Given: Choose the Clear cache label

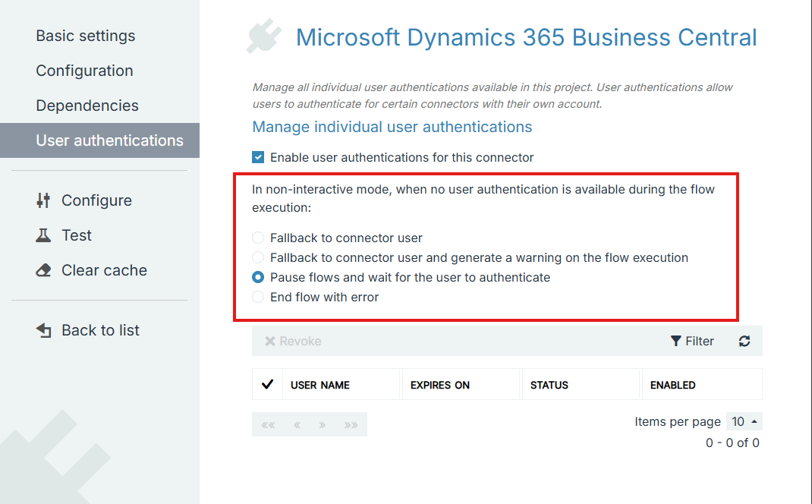Looking at the screenshot, I should 104,270.
